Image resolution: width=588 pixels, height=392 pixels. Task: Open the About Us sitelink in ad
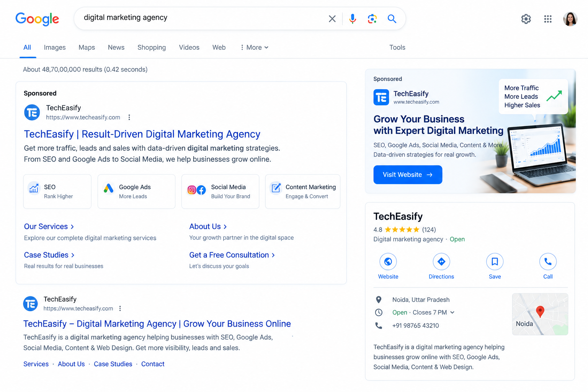click(x=208, y=227)
